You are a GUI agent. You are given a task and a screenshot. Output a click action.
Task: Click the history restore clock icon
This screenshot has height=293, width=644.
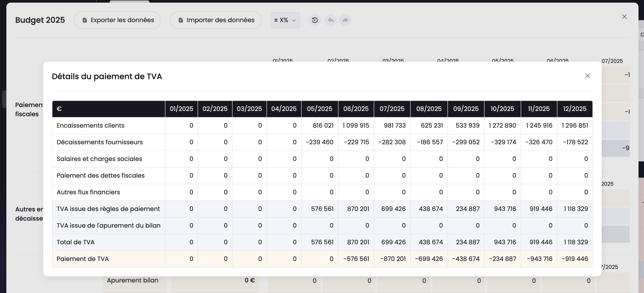click(315, 20)
